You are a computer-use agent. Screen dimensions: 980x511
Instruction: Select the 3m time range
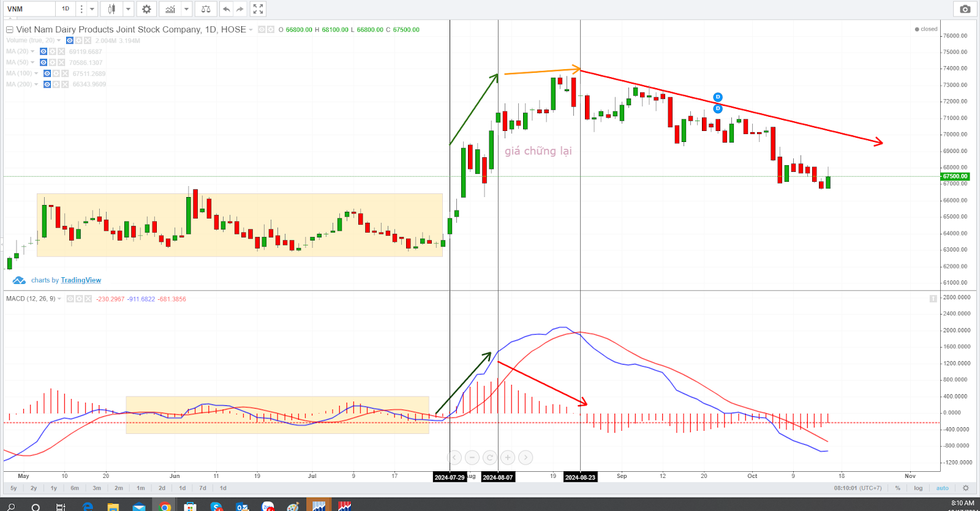[x=97, y=488]
